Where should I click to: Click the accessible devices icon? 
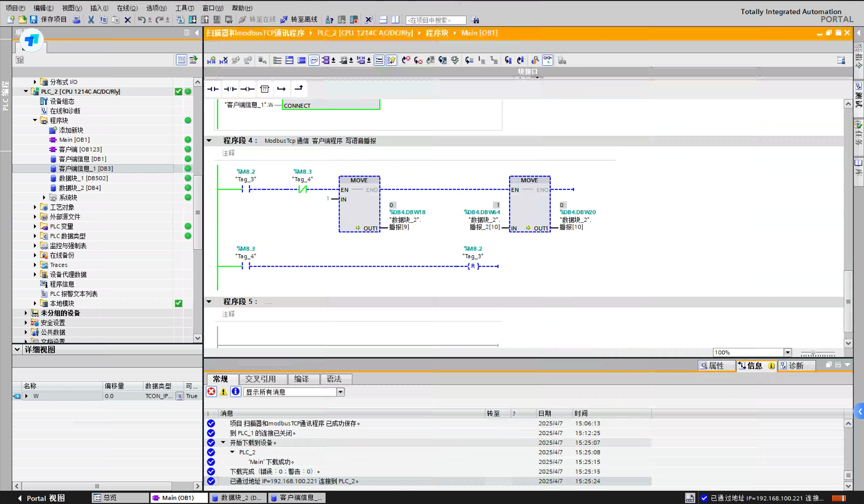[x=329, y=19]
